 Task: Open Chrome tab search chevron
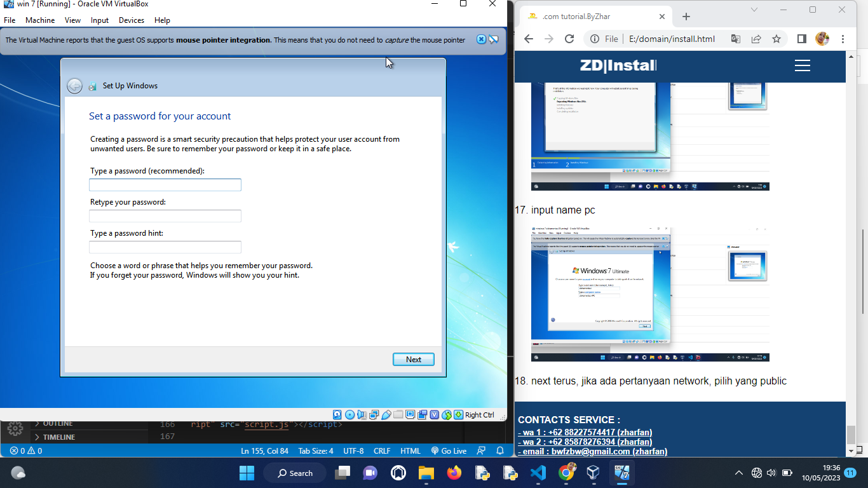[754, 10]
